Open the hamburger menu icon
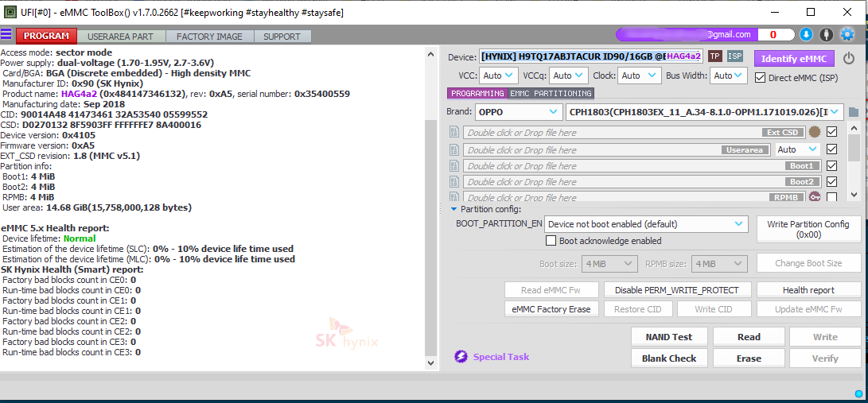Viewport: 868px width, 403px height. pos(6,34)
